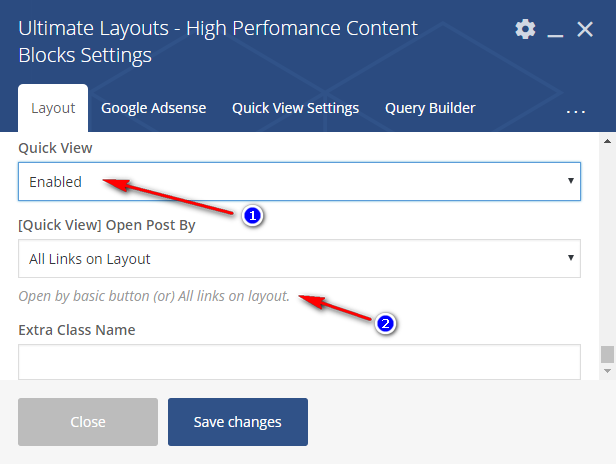Click the scrollbar up arrow
Viewport: 616px width, 464px height.
607,142
